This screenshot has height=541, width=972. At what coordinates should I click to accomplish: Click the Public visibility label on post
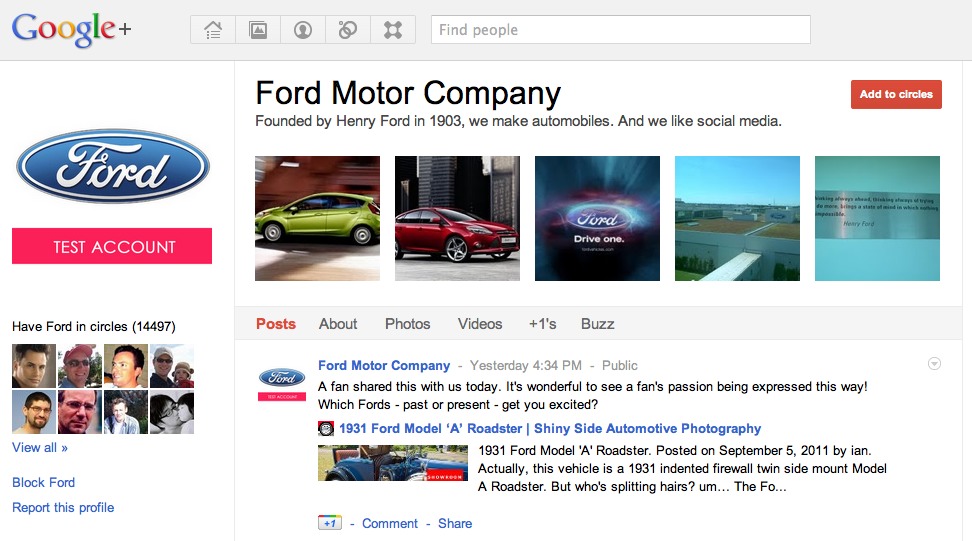(620, 366)
